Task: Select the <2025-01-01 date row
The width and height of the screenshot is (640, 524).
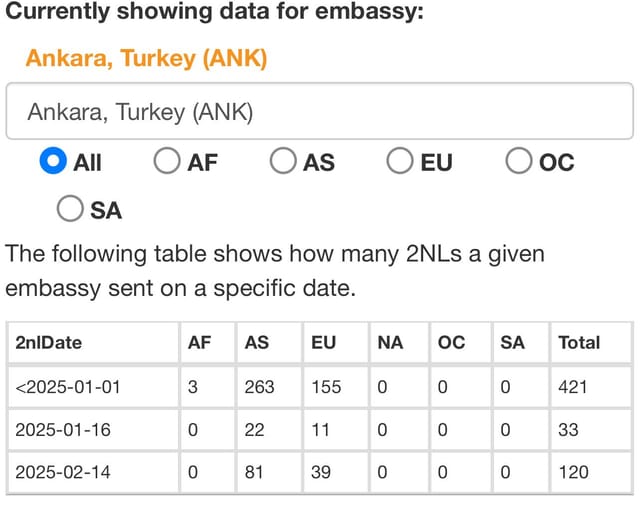Action: pyautogui.click(x=320, y=387)
